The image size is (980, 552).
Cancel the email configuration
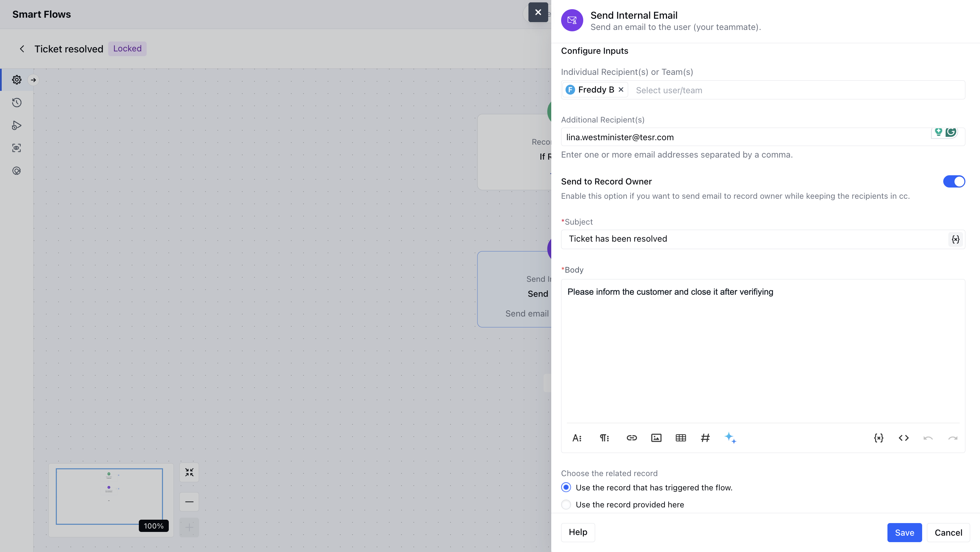pos(948,533)
